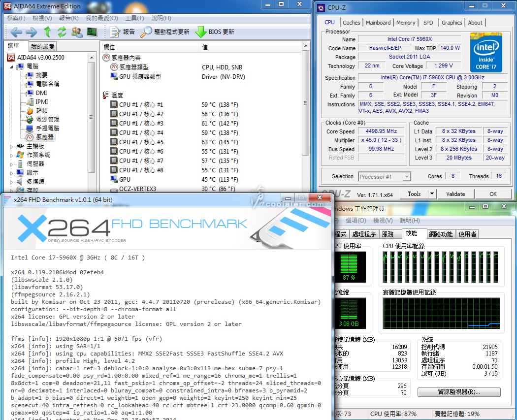Open BIOS 更新 in AIDA64 toolbar
The height and width of the screenshot is (420, 517).
215,32
